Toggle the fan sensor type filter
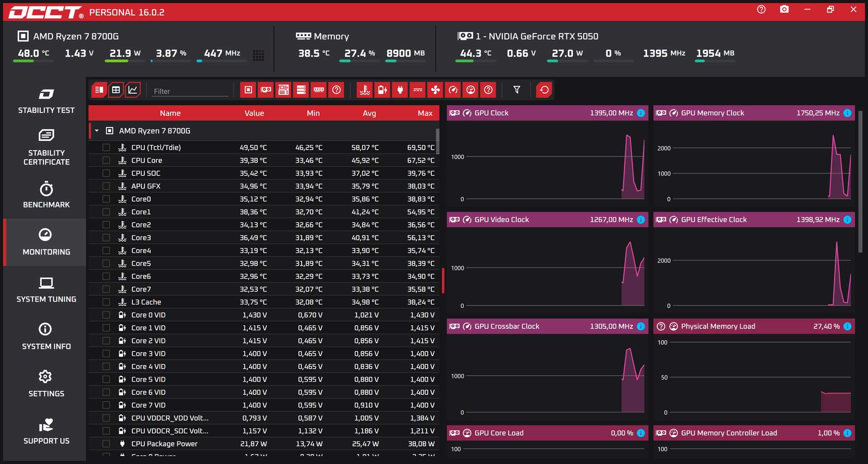 coord(435,90)
